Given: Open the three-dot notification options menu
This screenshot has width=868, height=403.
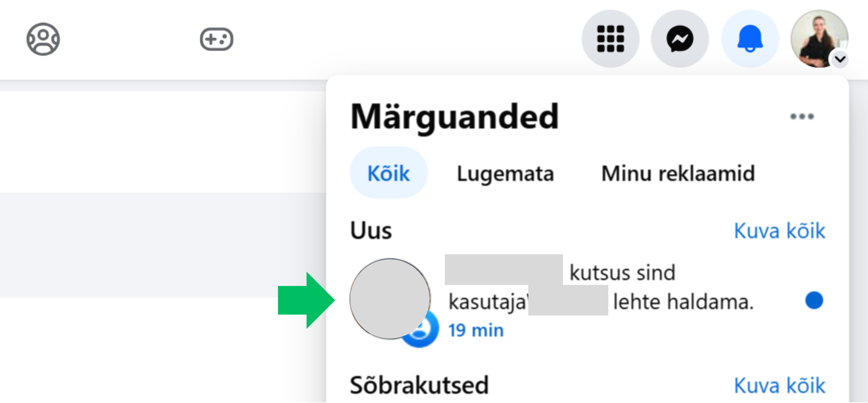Looking at the screenshot, I should point(802,116).
